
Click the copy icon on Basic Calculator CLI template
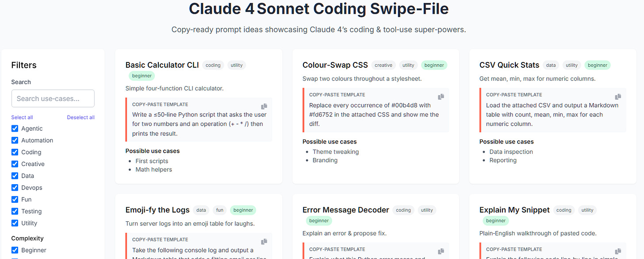(264, 106)
